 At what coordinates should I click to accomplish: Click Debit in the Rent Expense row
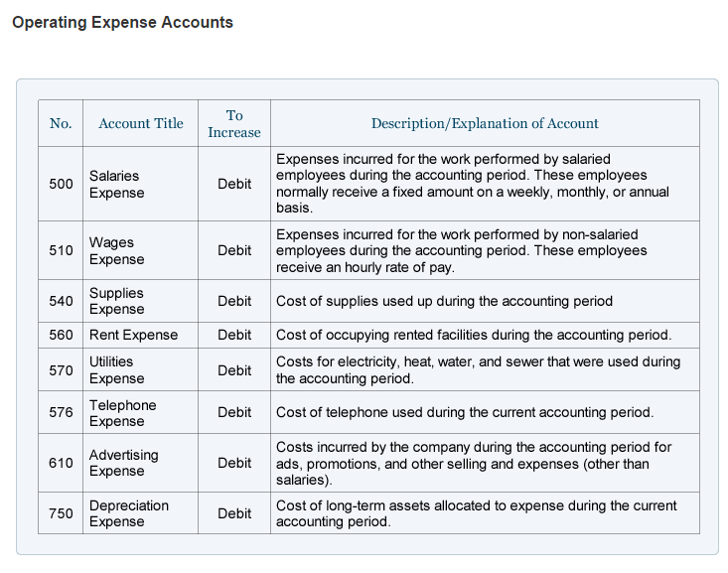point(234,335)
